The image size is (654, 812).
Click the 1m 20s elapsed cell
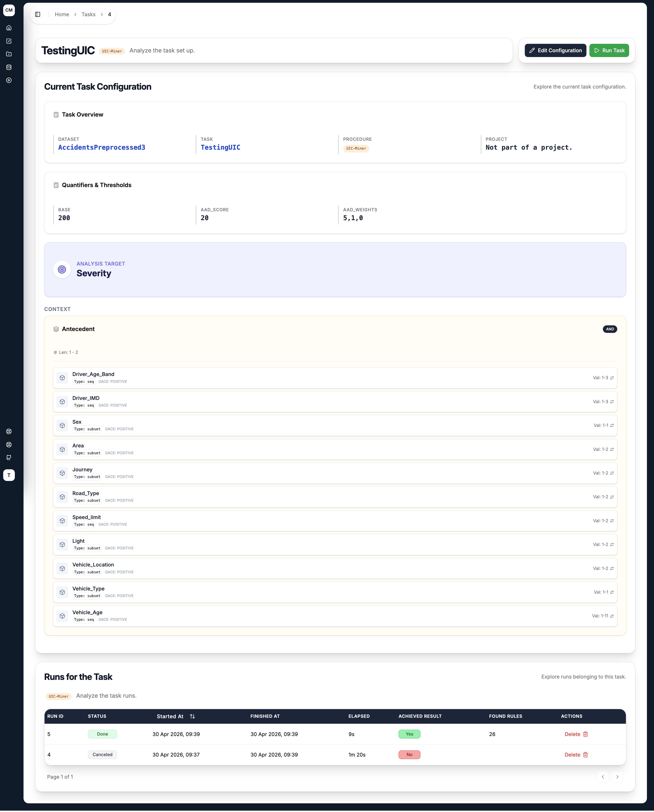[x=357, y=755]
